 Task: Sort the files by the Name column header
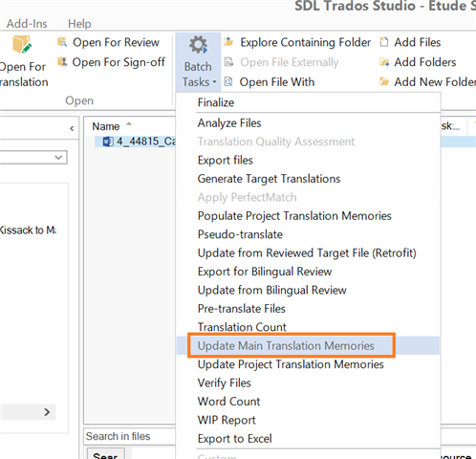[x=106, y=126]
